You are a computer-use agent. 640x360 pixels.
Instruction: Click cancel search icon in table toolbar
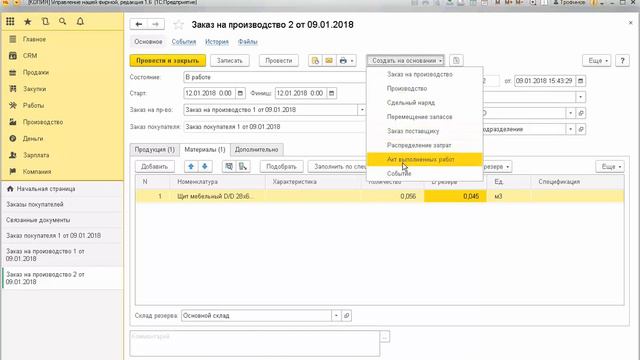point(243,166)
